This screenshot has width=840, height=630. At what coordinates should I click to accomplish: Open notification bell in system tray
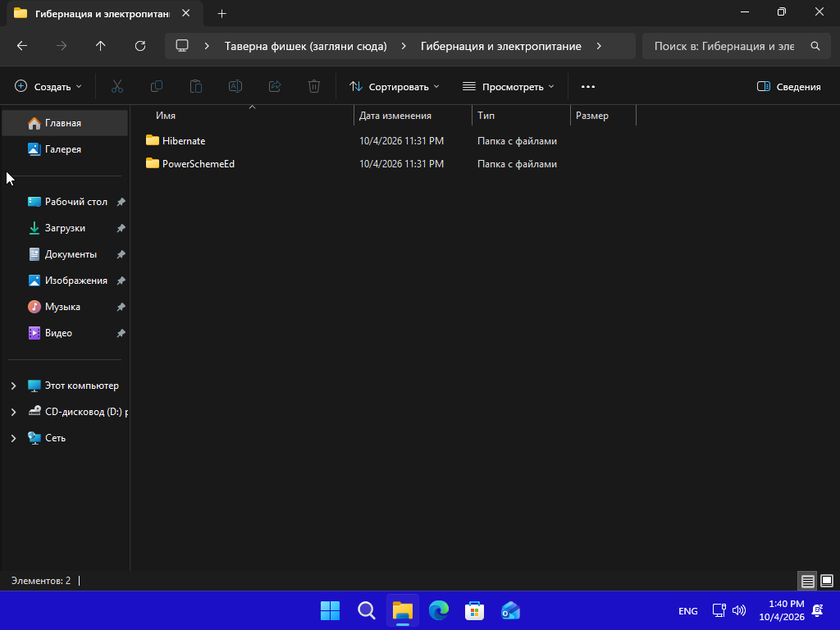click(818, 610)
